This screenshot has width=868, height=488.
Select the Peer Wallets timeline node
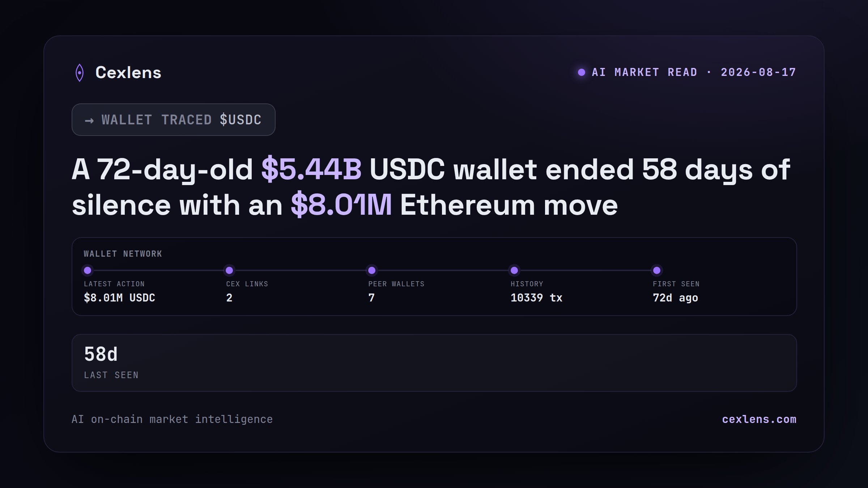tap(372, 270)
